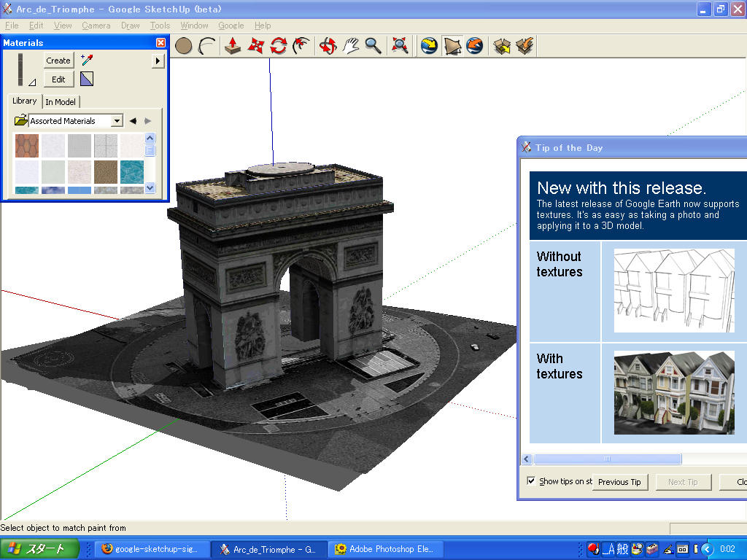
Task: Click the IME toolbox tray icon
Action: tap(651, 549)
